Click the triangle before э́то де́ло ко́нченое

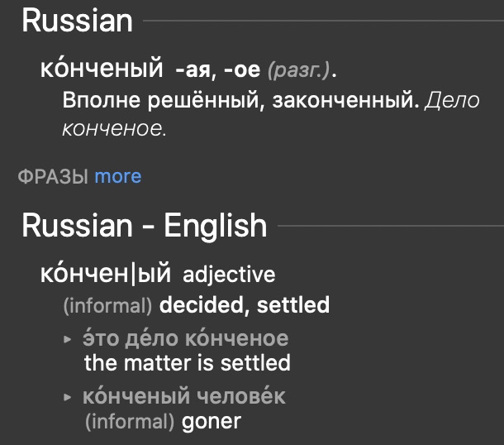(x=68, y=339)
